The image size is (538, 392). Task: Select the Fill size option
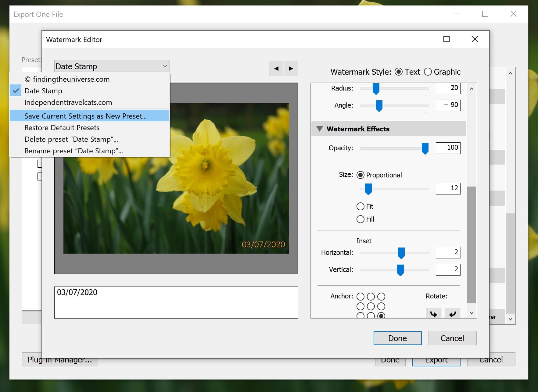click(x=360, y=219)
